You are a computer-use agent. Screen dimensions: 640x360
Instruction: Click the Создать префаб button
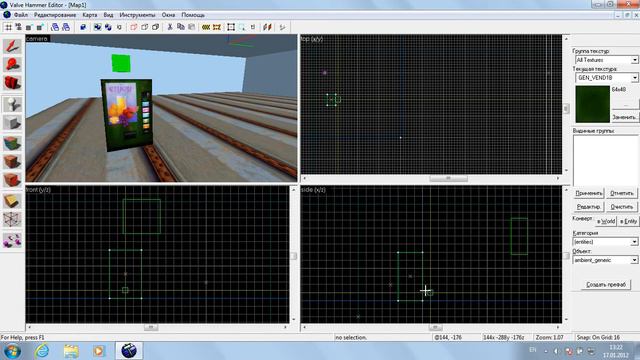(606, 284)
